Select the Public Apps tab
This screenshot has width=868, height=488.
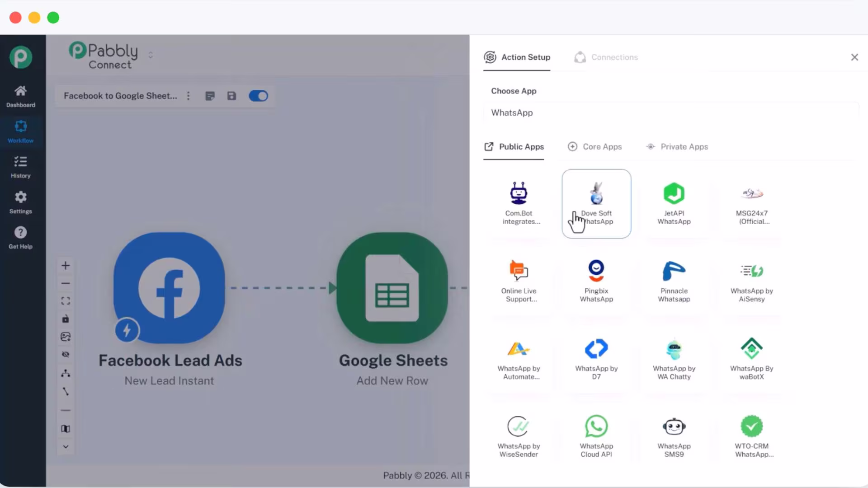(x=514, y=147)
